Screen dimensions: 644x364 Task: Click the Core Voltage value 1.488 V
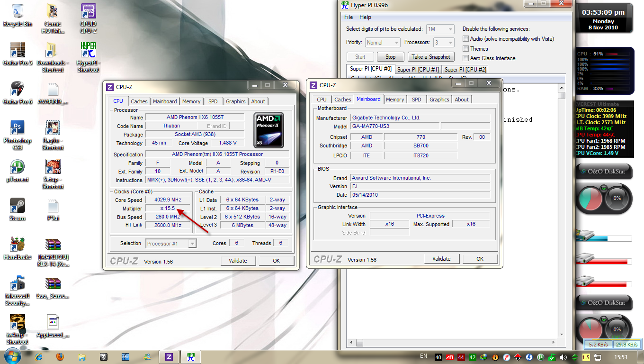(x=228, y=143)
